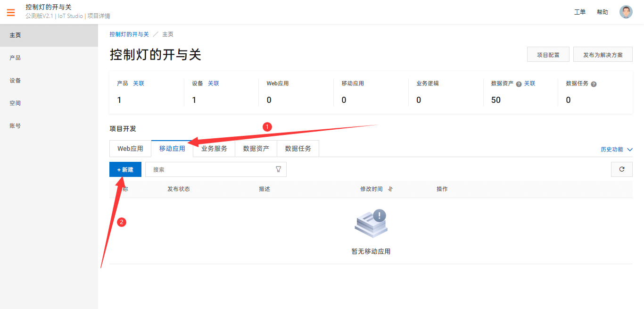The image size is (644, 309).
Task: Open 设备 from the left sidebar
Action: pos(14,80)
